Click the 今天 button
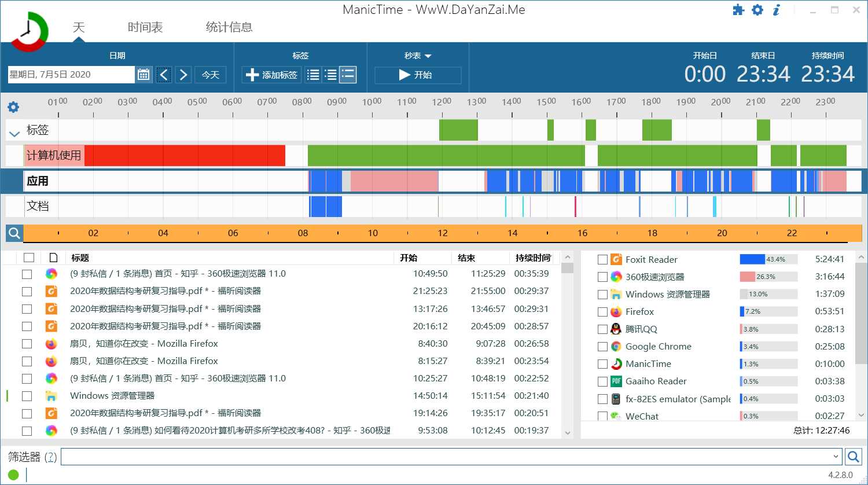This screenshot has height=485, width=868. point(210,75)
